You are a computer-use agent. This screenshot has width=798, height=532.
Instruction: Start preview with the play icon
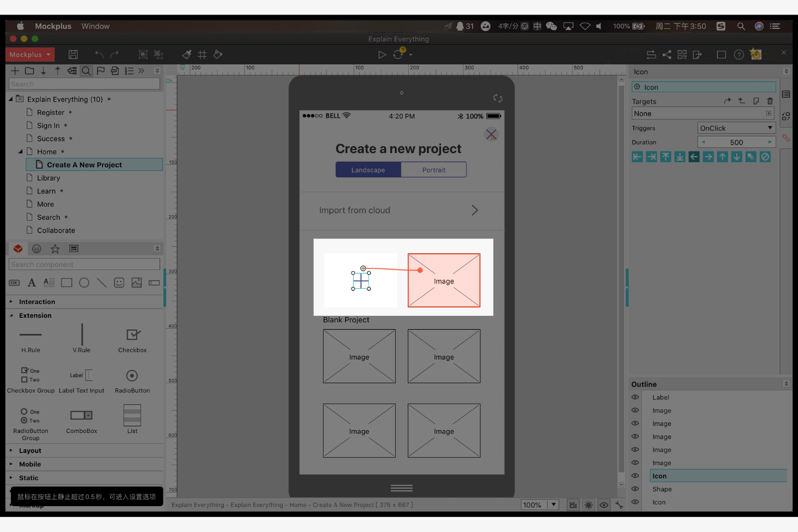click(x=382, y=54)
